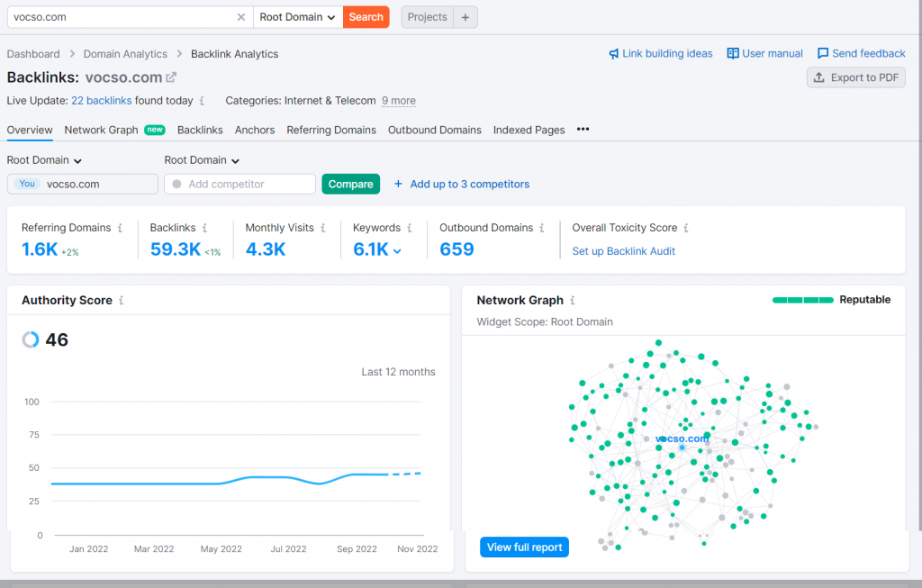Open the Set up Backlink Audit link
This screenshot has width=922, height=588.
tap(623, 251)
